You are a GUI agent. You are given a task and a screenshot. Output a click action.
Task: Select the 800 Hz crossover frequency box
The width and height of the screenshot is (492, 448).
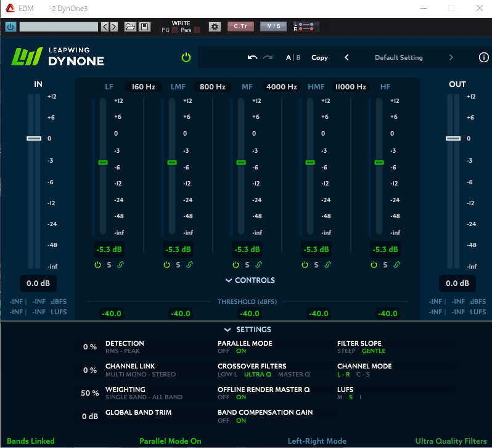213,87
